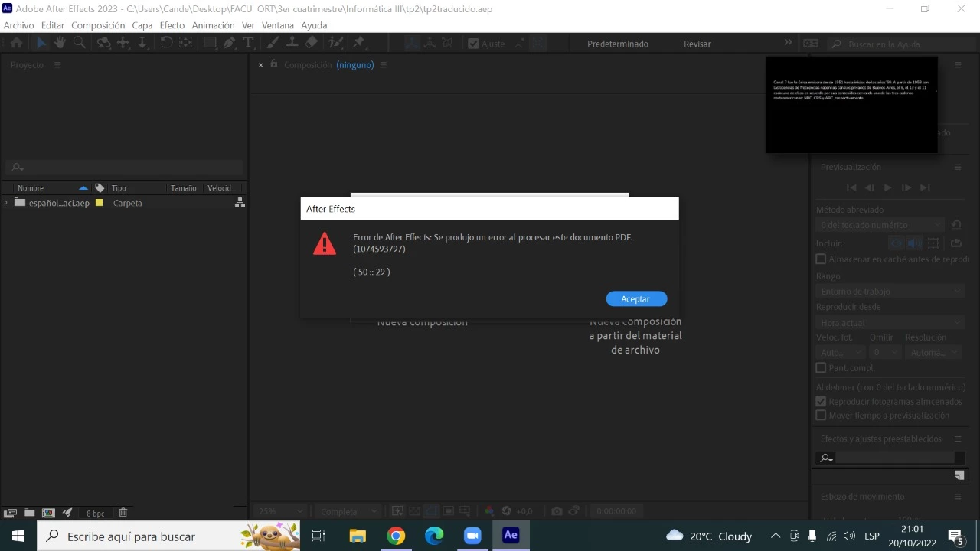
Task: Jump to last frame in Previsualización
Action: point(925,187)
